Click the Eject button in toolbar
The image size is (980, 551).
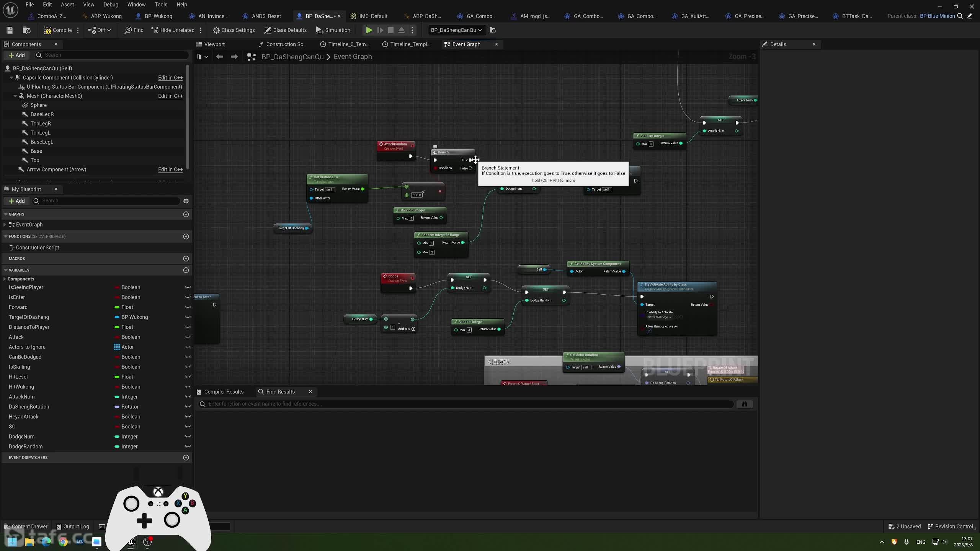[x=402, y=30]
